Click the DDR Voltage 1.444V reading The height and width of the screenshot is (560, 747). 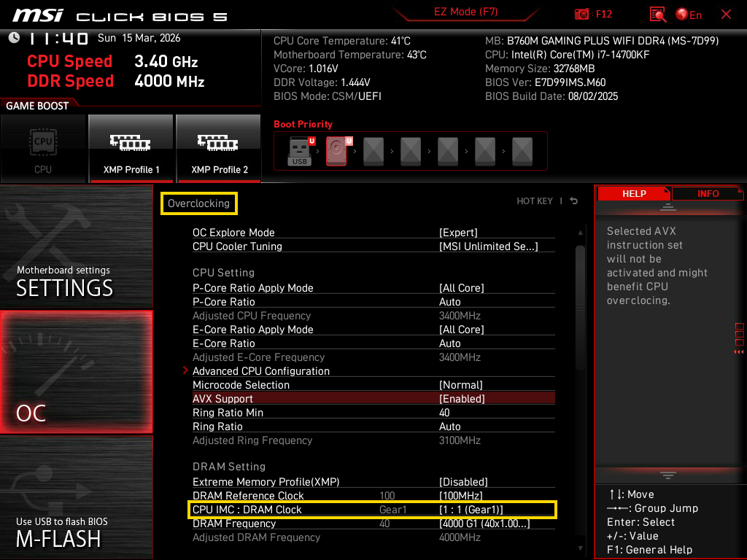coord(322,82)
